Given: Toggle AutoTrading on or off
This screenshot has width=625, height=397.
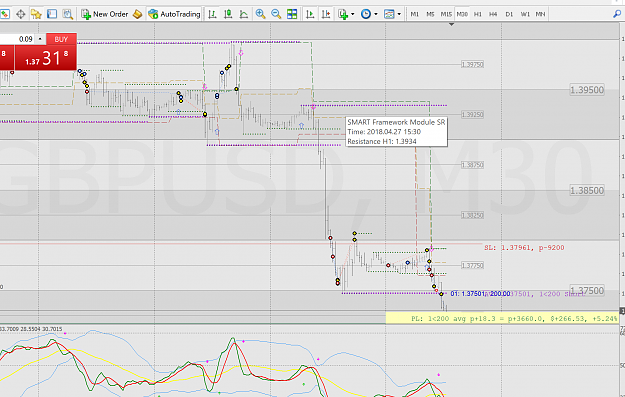Looking at the screenshot, I should tap(174, 14).
